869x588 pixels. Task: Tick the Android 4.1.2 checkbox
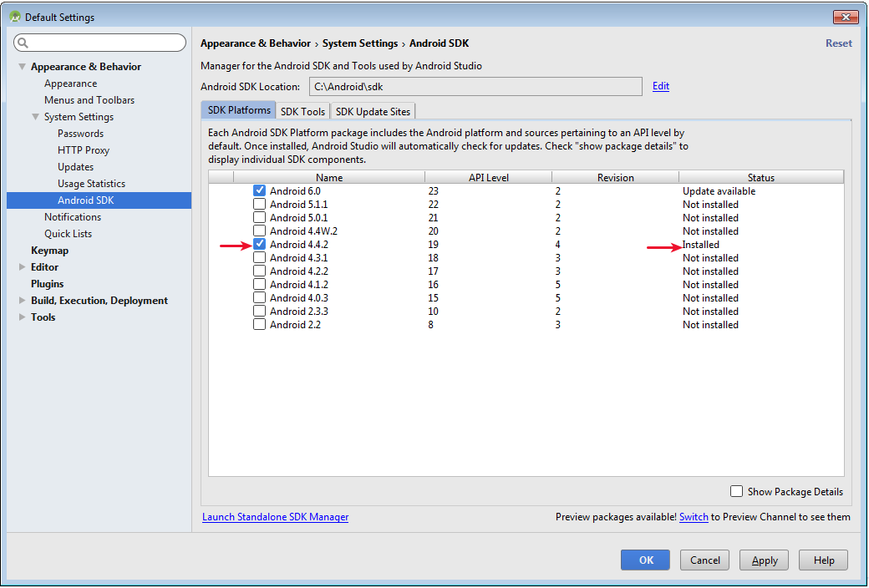[259, 284]
